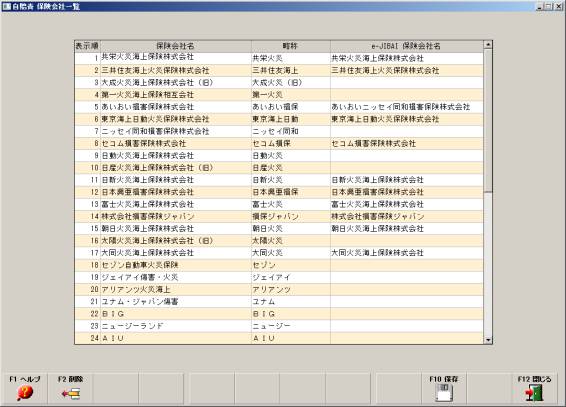Click the セゾン abbreviation cell
Viewport: 566px width, 407px height.
tap(291, 265)
